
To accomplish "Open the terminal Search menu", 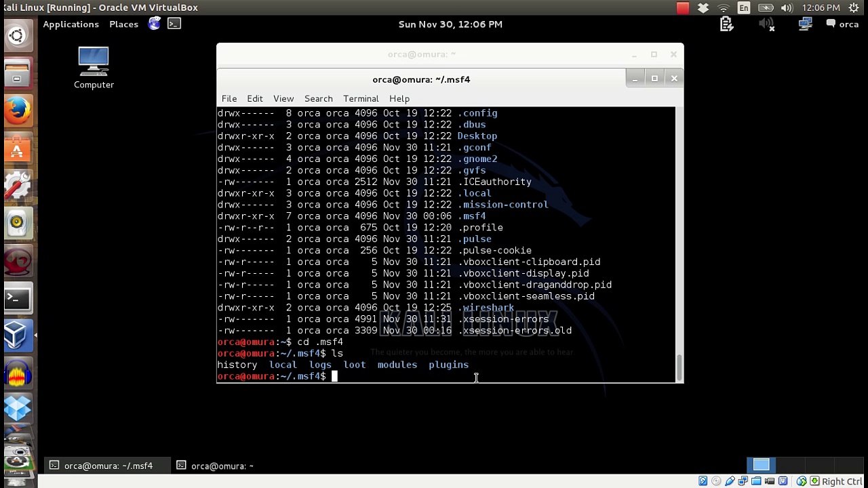I will [318, 99].
